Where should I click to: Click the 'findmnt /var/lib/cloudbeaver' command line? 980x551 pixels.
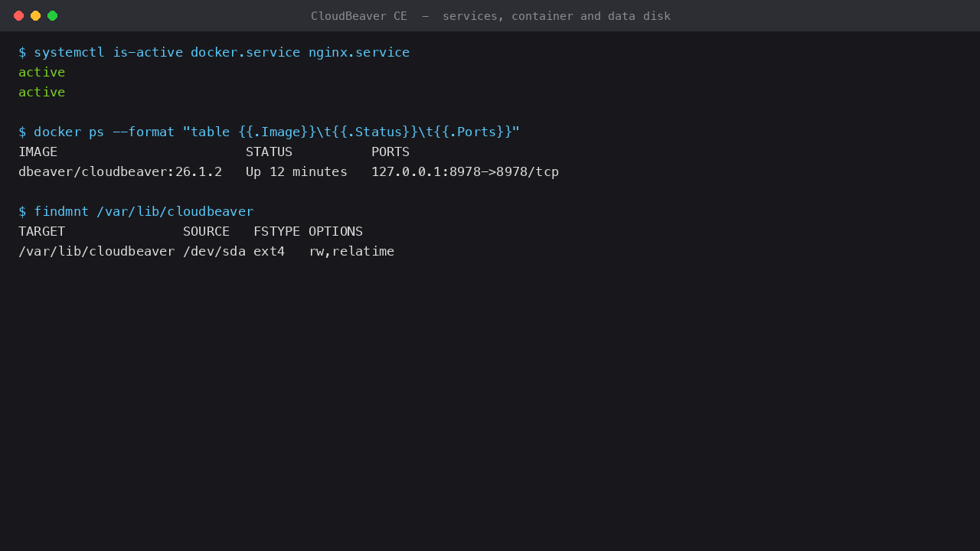tap(136, 211)
